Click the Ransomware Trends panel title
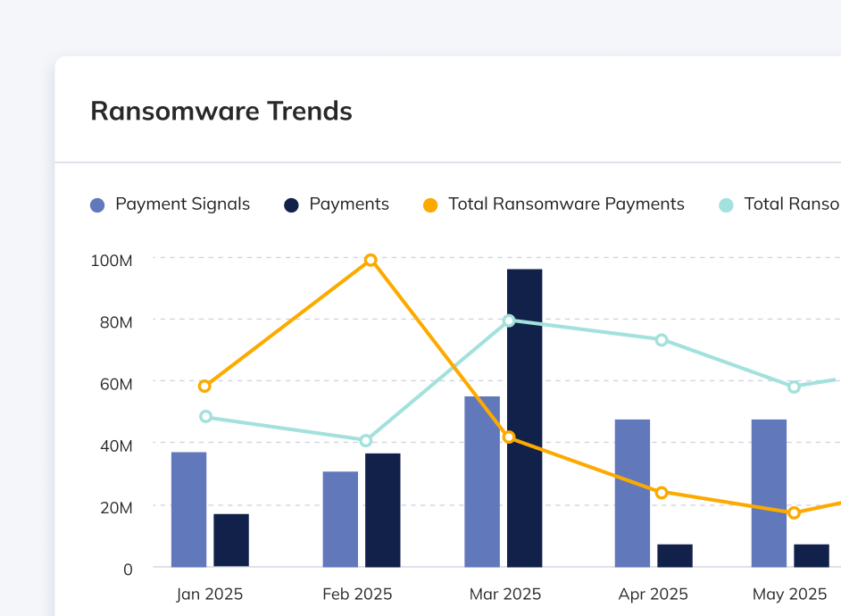 click(x=221, y=112)
